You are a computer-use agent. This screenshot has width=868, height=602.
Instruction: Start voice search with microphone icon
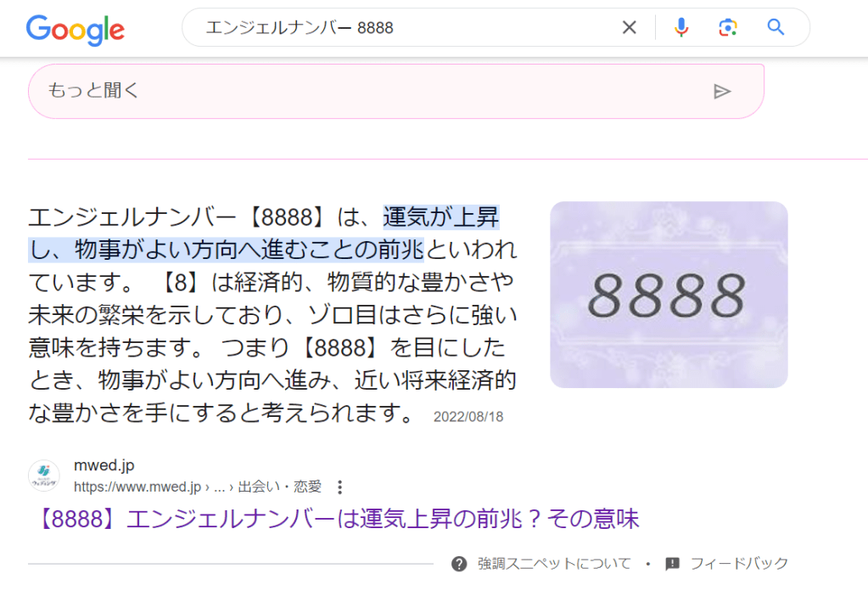tap(680, 28)
